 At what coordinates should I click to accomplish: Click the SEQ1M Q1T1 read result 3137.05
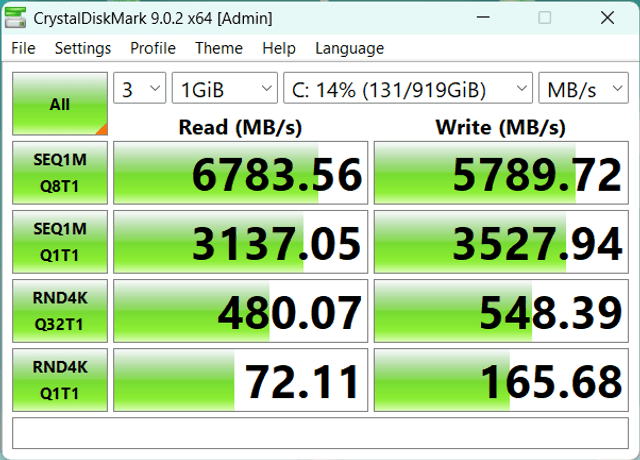point(240,242)
